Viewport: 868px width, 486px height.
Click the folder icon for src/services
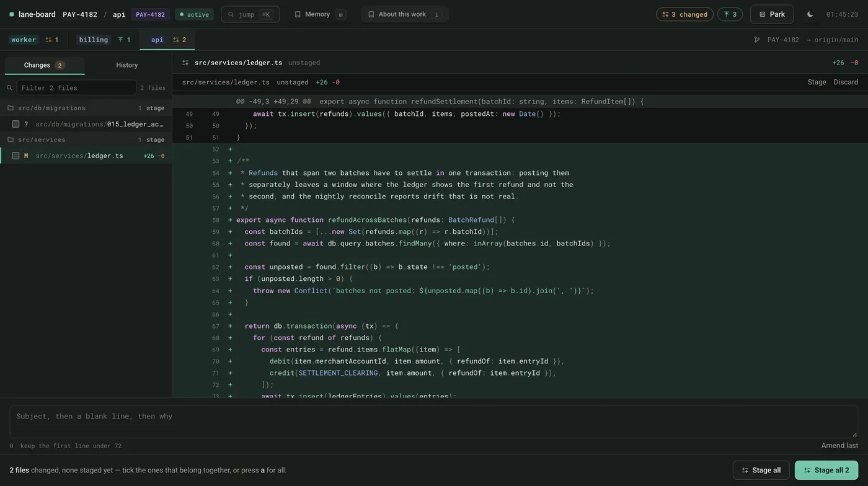click(10, 139)
